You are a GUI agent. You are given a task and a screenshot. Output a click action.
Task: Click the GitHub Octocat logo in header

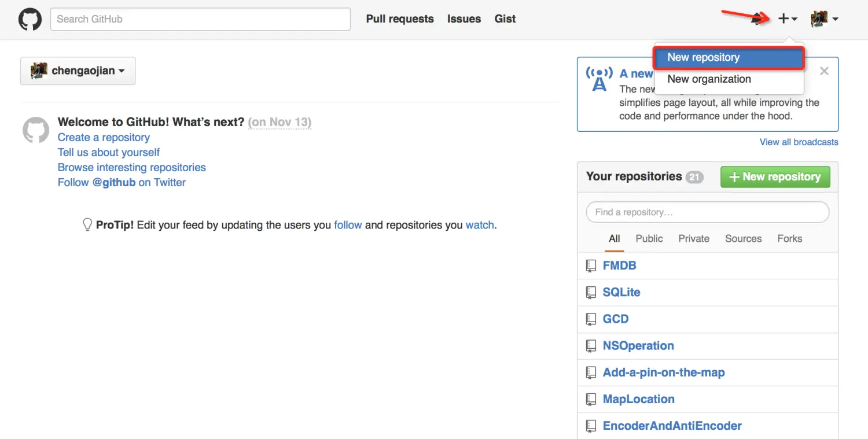click(x=30, y=19)
